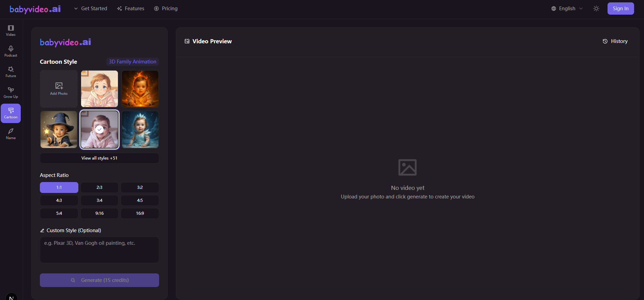This screenshot has height=300, width=644.
Task: Open the English language dropdown
Action: [567, 9]
